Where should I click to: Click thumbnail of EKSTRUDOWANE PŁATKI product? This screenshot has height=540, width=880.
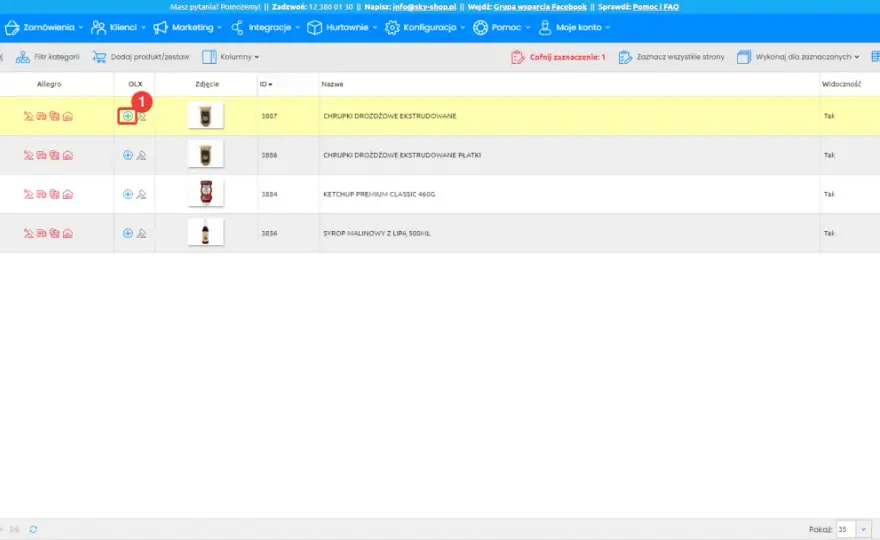click(x=205, y=154)
